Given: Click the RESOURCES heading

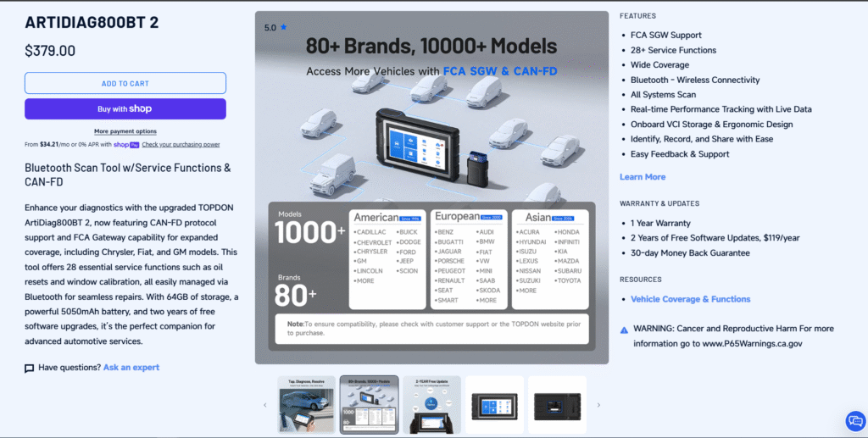Looking at the screenshot, I should click(641, 280).
